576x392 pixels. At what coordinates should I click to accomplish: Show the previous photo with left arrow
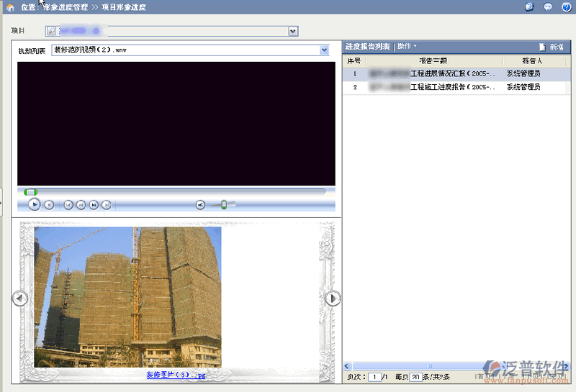click(20, 298)
